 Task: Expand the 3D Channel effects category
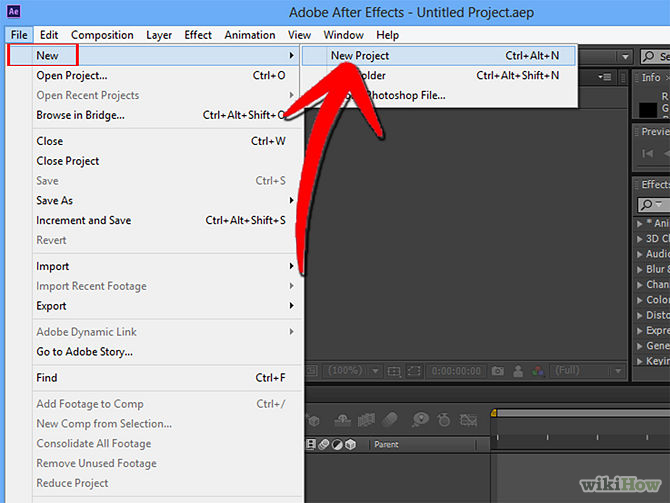coord(640,239)
